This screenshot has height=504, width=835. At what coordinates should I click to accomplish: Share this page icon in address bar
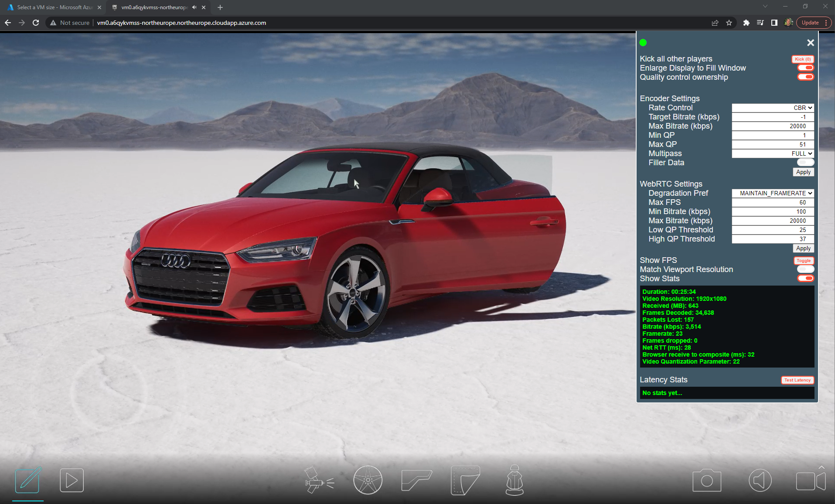click(715, 23)
